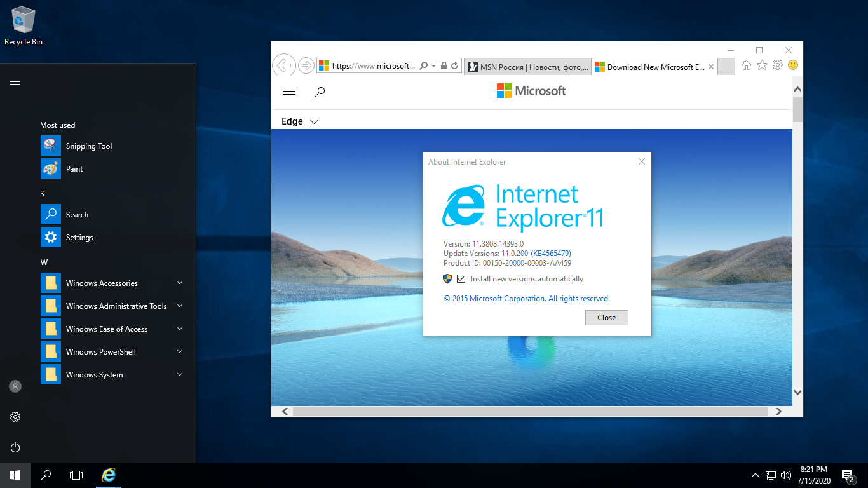
Task: Click the IE Forward navigation arrow
Action: click(x=306, y=65)
